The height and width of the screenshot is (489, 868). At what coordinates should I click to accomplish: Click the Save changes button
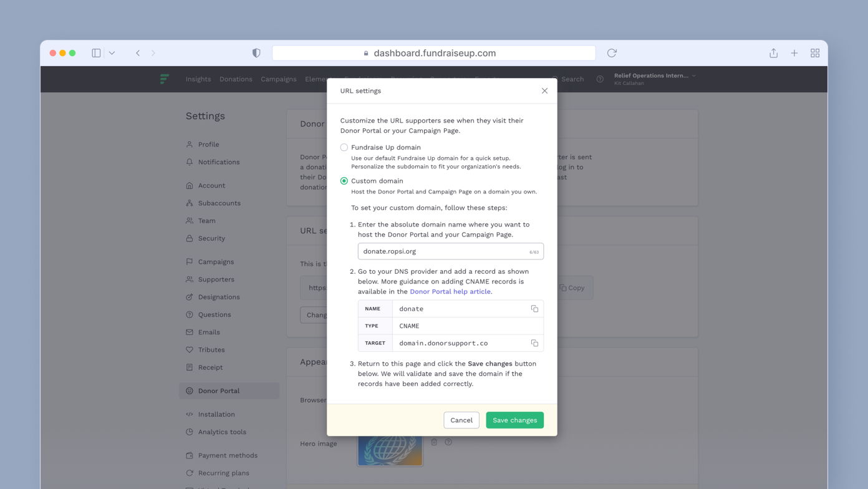click(x=514, y=420)
